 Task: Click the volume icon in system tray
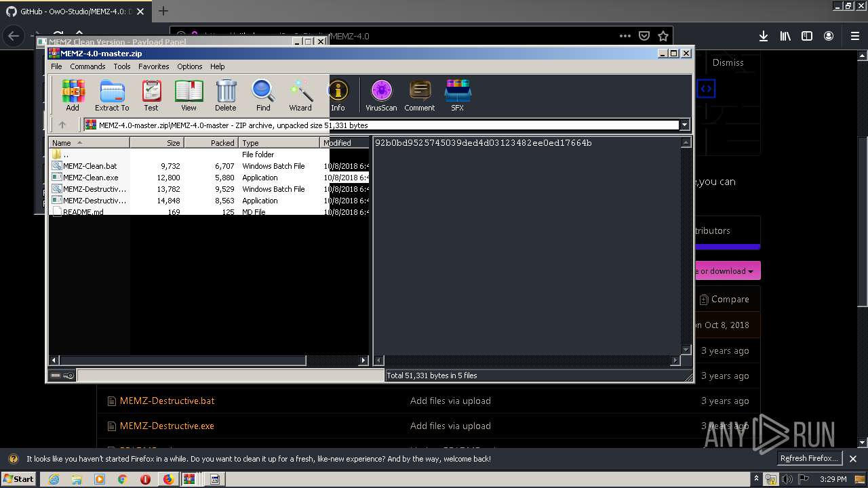[x=787, y=479]
